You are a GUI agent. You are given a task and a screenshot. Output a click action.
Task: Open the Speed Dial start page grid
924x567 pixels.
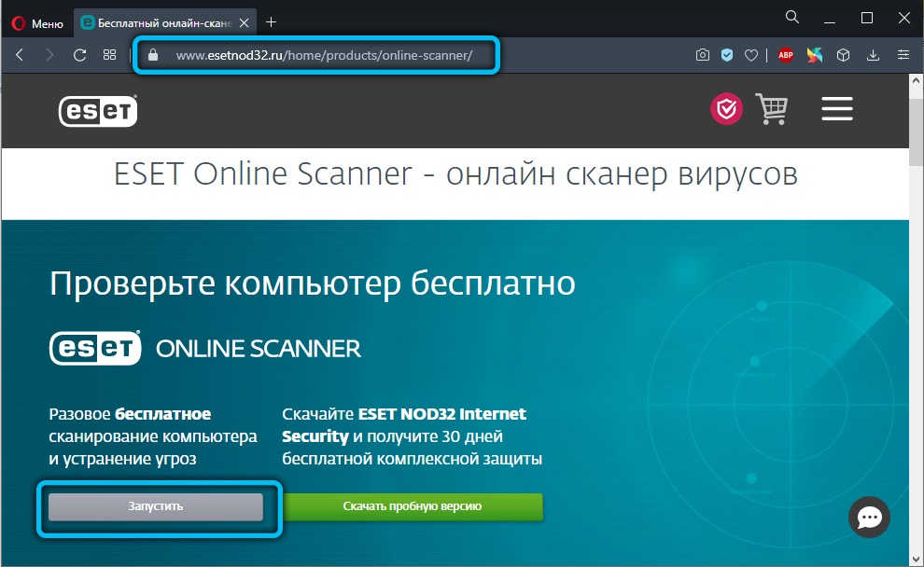(x=110, y=56)
